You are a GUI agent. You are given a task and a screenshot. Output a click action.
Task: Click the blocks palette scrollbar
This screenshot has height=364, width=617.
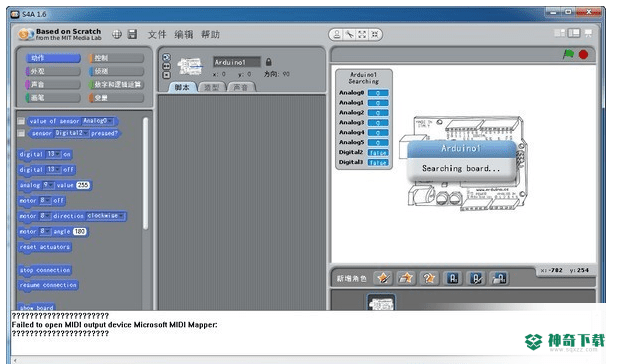146,173
